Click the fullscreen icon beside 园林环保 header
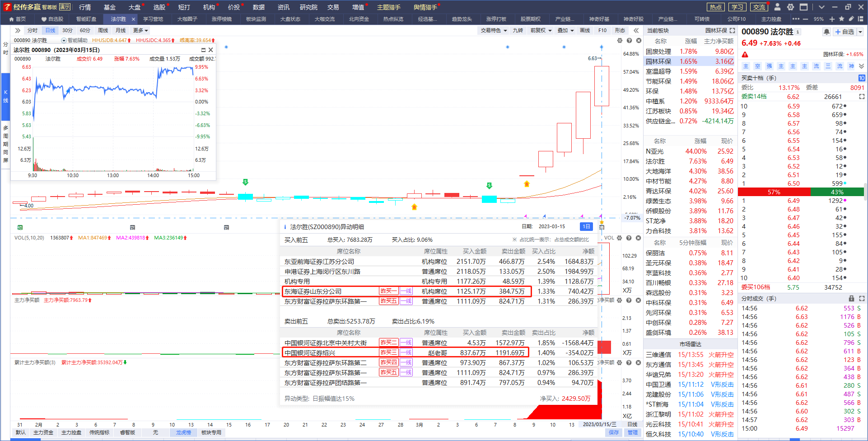This screenshot has height=441, width=868. (732, 31)
